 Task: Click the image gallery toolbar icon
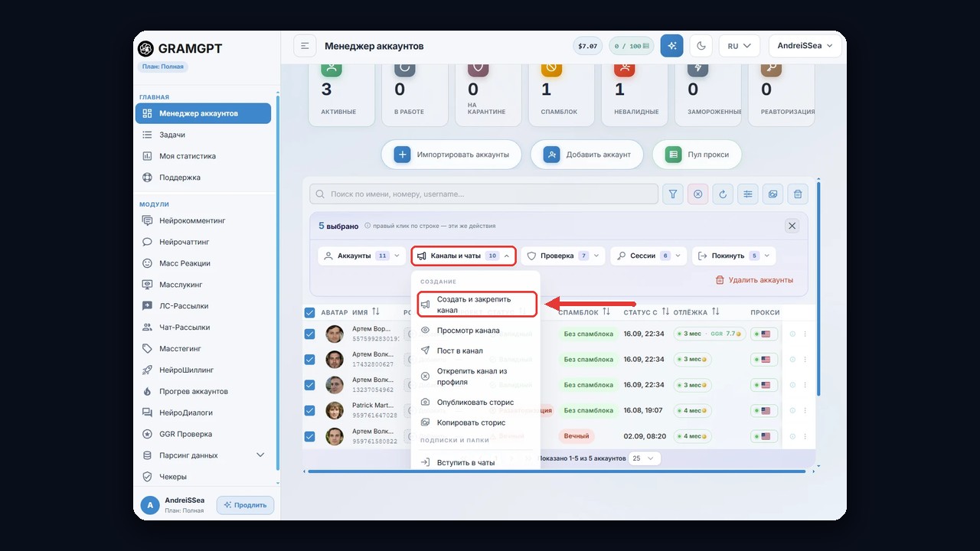(773, 194)
